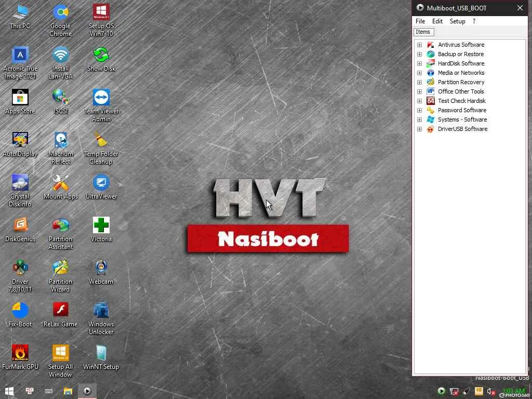
Task: Launch Auto Display shortcut
Action: 20,144
